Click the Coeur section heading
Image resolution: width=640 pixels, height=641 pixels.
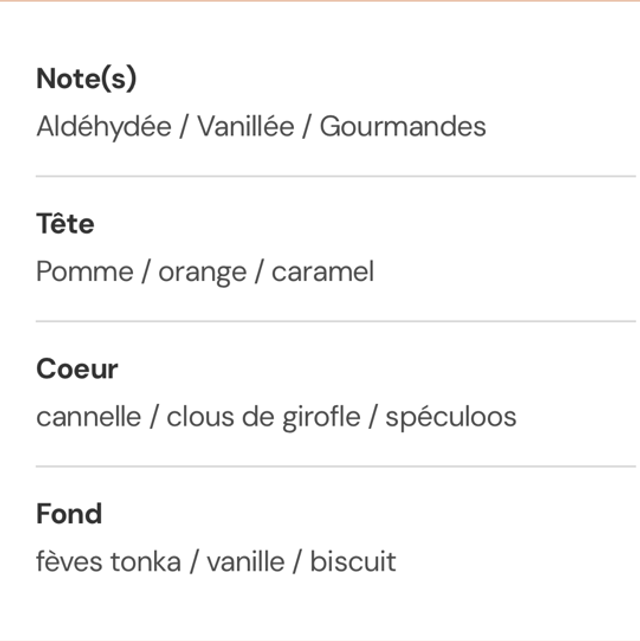(x=77, y=369)
